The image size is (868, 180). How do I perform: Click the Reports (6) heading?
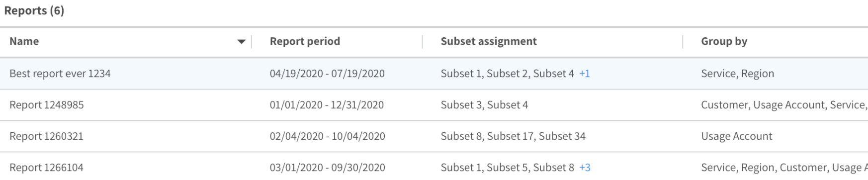(34, 10)
